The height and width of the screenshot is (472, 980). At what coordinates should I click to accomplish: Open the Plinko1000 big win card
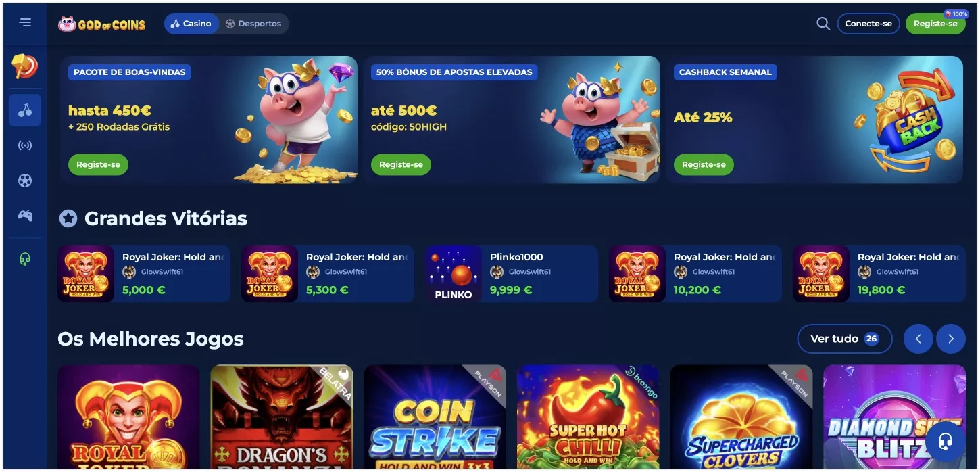[x=512, y=274]
